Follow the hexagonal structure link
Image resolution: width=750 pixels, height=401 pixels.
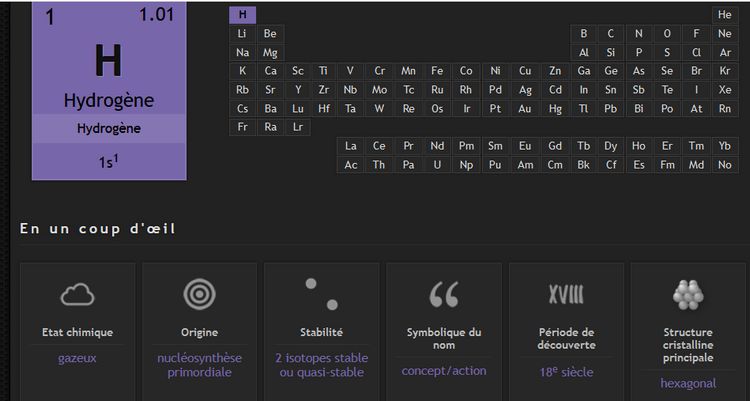tap(688, 383)
